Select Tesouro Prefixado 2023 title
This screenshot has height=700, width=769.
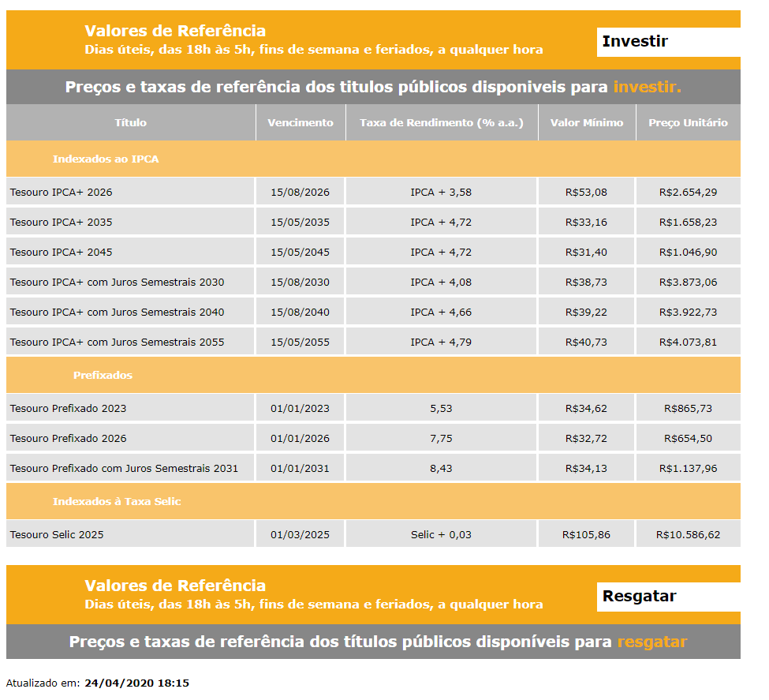pos(68,409)
